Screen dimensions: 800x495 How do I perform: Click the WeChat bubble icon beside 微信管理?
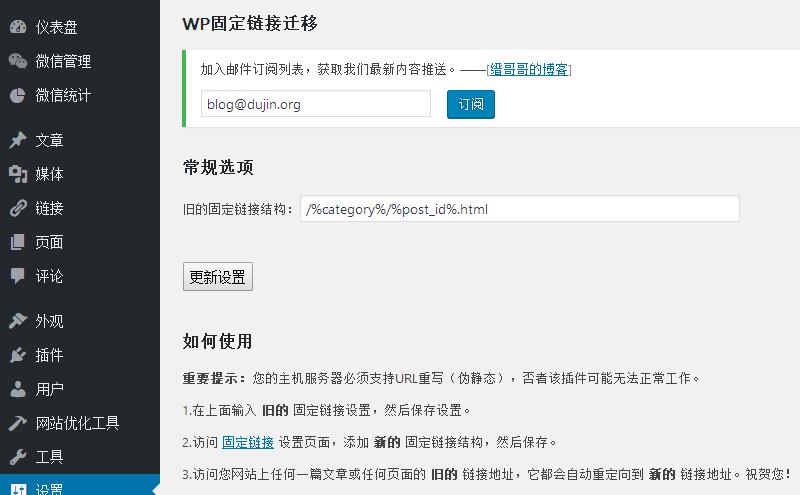(18, 61)
